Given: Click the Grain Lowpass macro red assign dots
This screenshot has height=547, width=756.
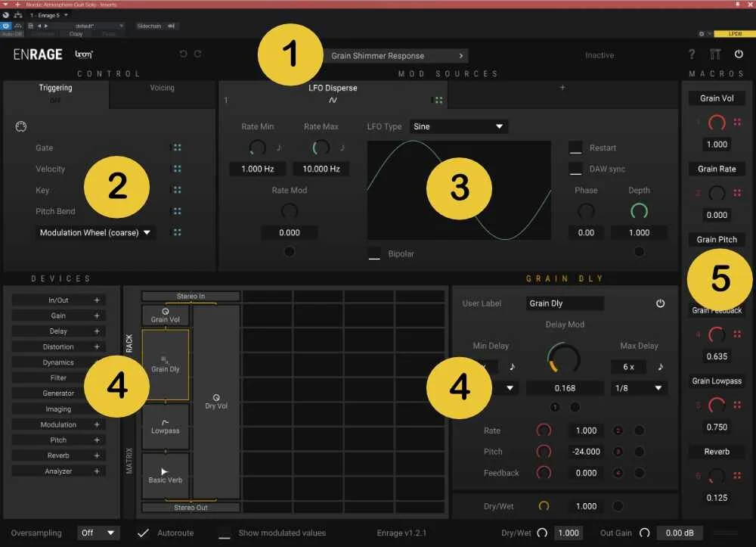Looking at the screenshot, I should 737,406.
